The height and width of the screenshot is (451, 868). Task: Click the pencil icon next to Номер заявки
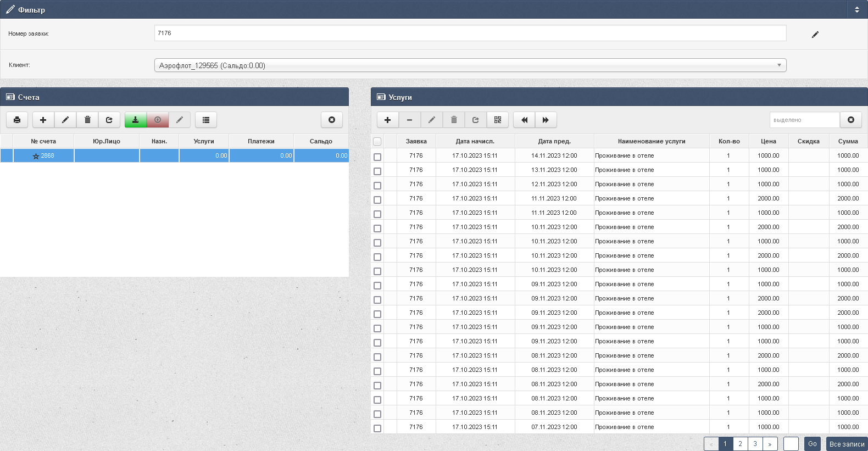coord(815,35)
